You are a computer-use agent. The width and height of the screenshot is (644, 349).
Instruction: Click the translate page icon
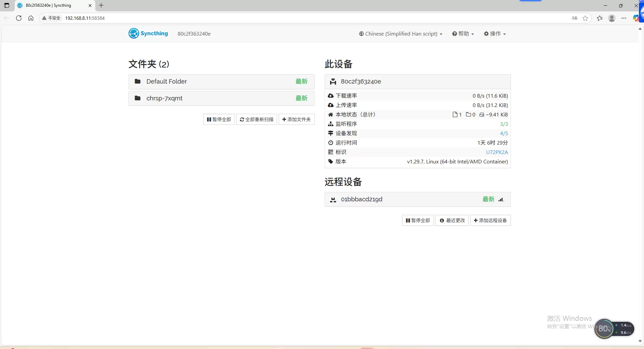click(x=575, y=18)
